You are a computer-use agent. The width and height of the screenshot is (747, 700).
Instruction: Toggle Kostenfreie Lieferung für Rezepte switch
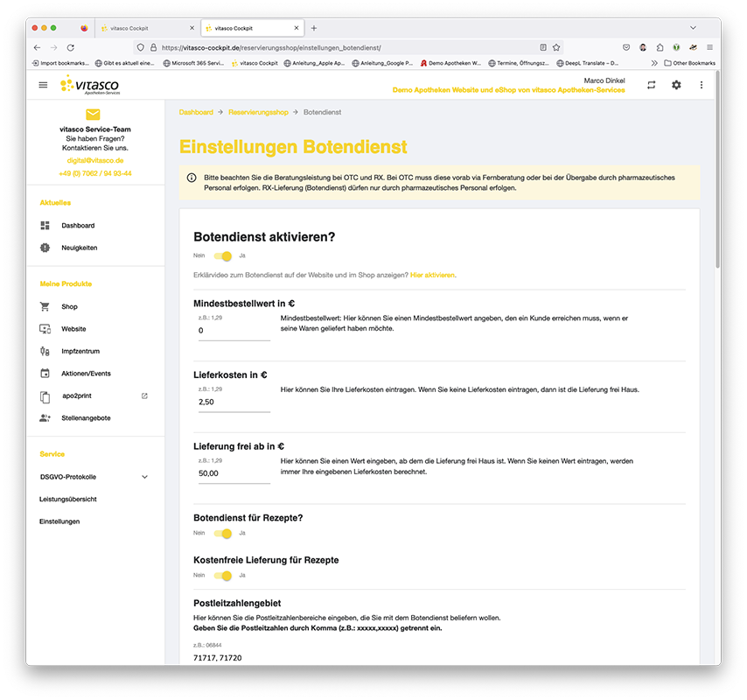[x=222, y=576]
